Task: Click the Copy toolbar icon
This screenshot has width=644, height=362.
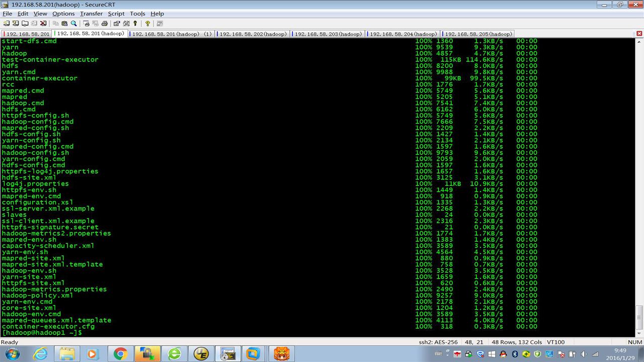Action: [55, 23]
